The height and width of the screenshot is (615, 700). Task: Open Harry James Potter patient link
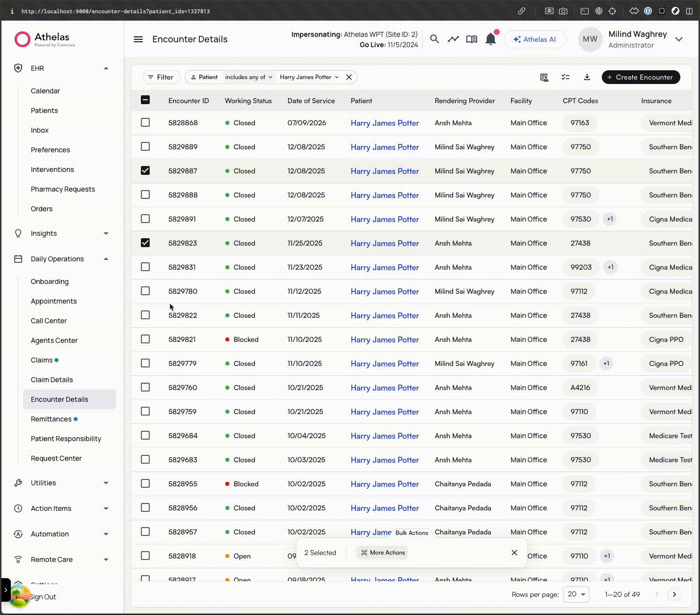[384, 123]
